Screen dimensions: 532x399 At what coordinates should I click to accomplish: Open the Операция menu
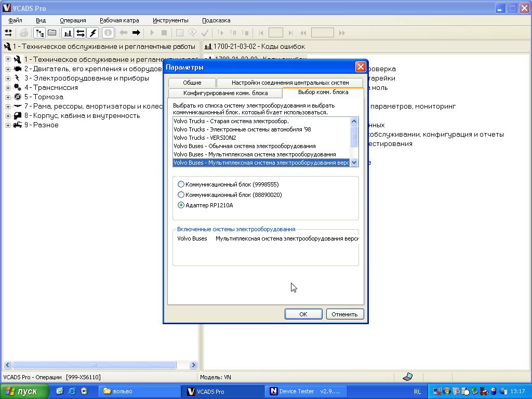pos(73,20)
